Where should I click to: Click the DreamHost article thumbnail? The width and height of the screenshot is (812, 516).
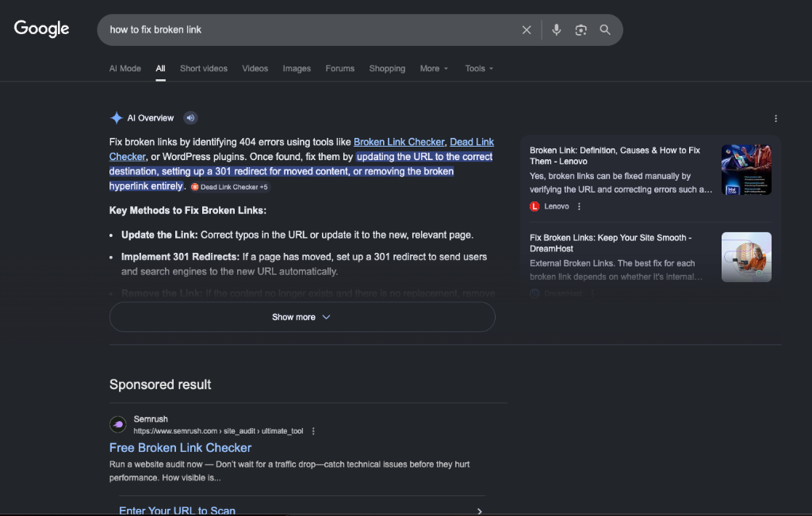(746, 257)
